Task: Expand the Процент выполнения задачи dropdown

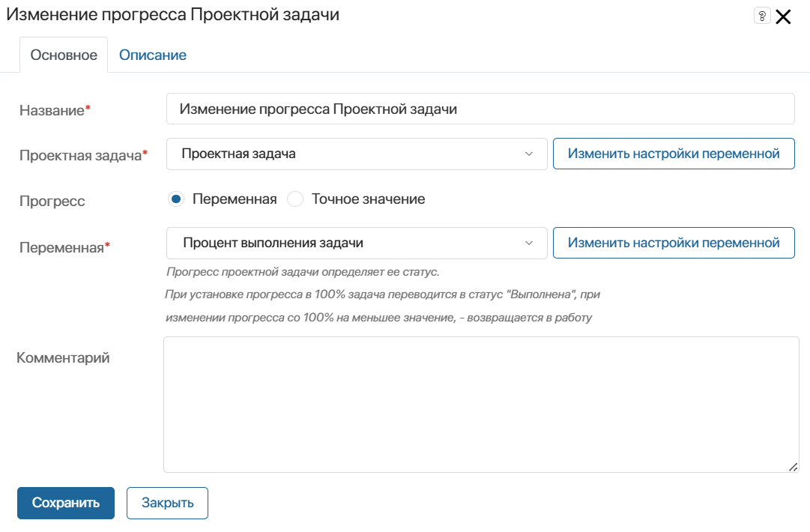Action: pos(357,243)
